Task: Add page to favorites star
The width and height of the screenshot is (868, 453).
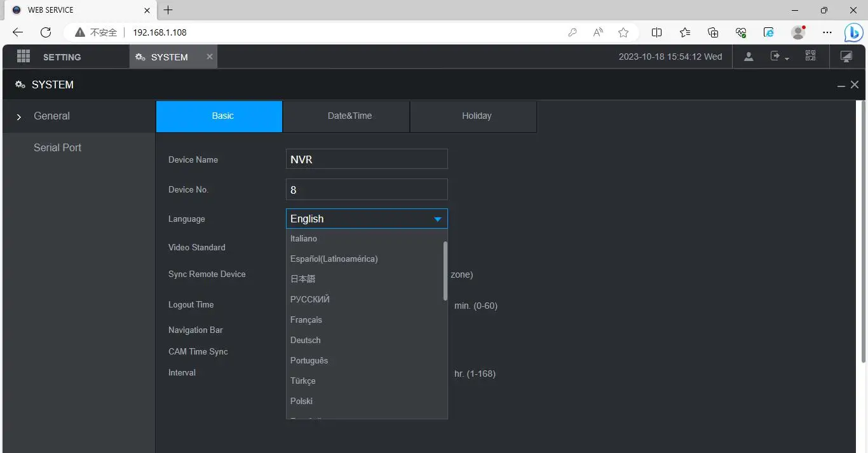Action: (623, 32)
